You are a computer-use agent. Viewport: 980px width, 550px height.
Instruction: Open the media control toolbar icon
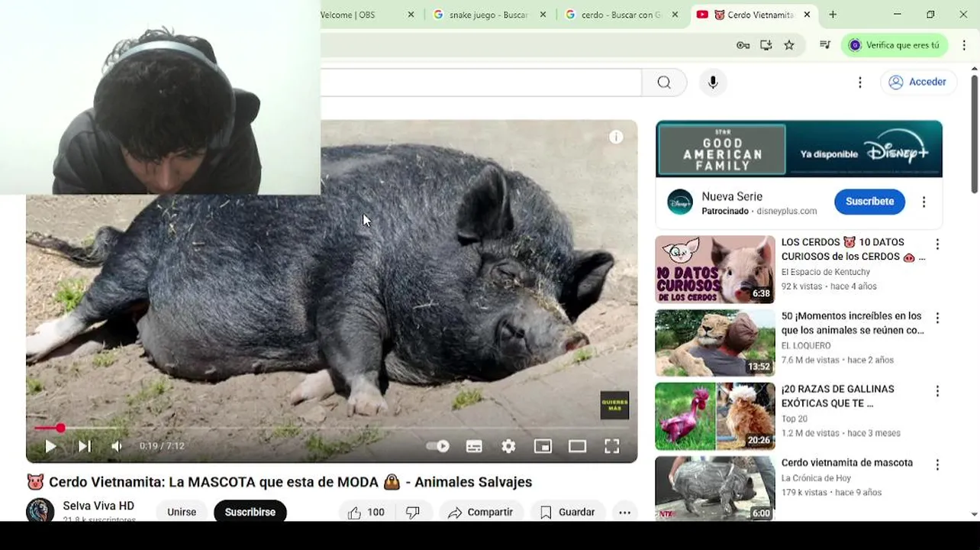point(824,45)
